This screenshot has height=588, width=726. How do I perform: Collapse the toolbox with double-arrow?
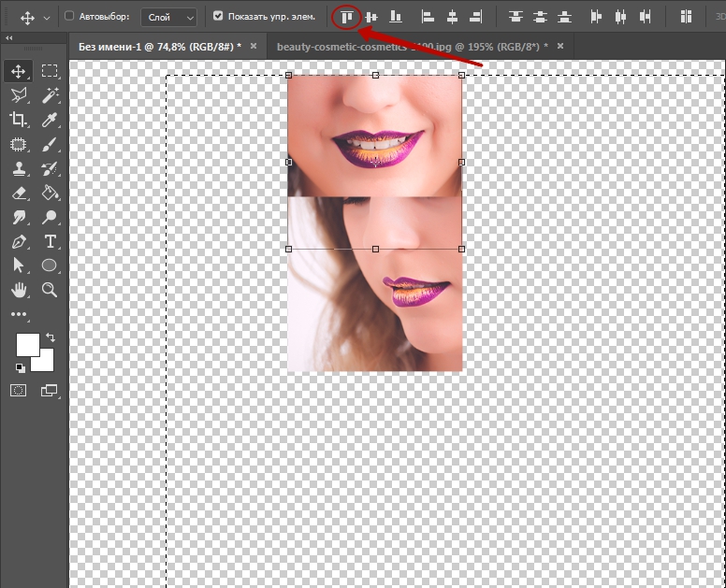[x=8, y=38]
